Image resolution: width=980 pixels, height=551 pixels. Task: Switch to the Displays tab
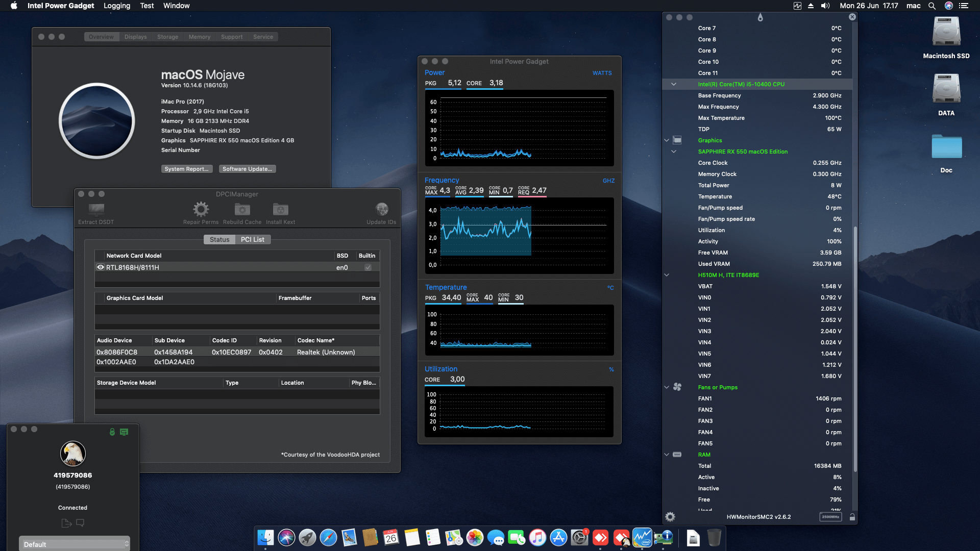coord(135,37)
